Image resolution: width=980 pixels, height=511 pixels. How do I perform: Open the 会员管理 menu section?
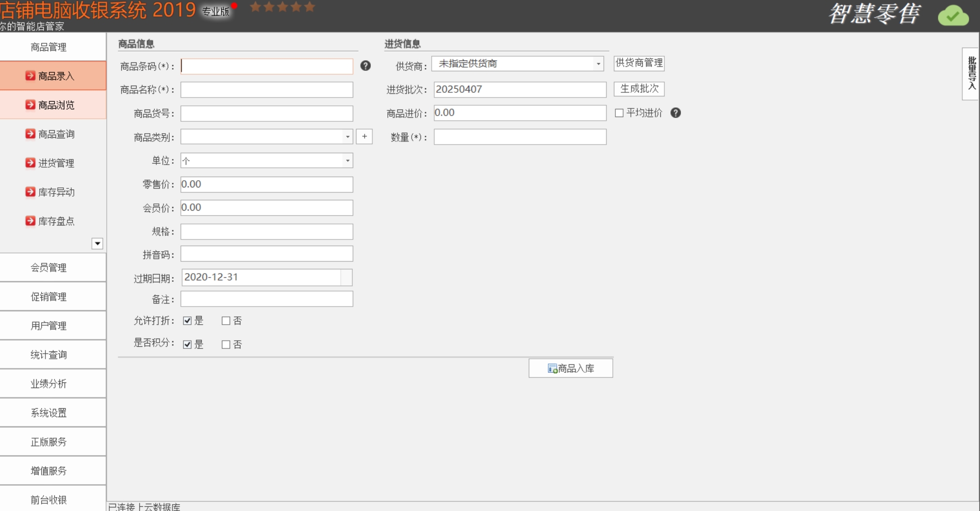48,267
